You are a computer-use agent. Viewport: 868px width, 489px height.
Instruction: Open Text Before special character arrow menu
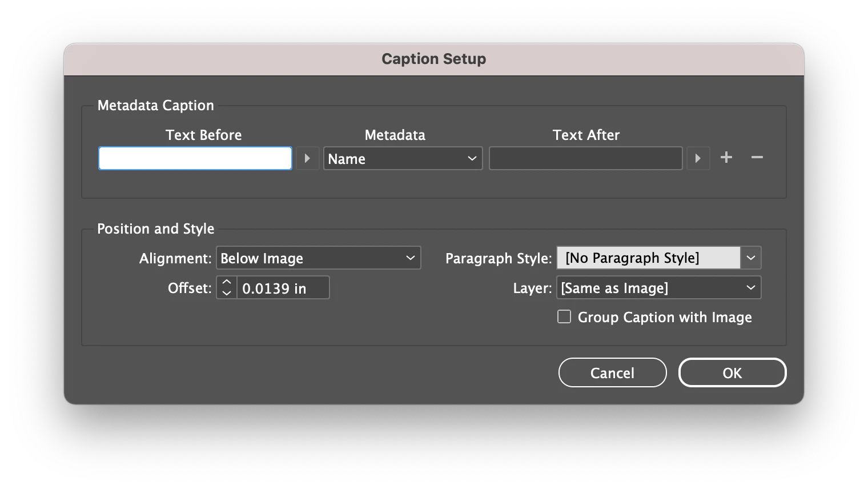click(x=307, y=158)
